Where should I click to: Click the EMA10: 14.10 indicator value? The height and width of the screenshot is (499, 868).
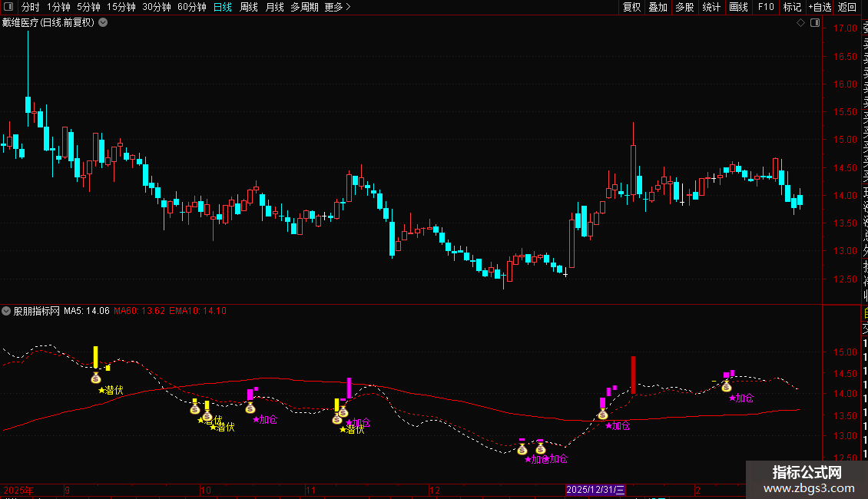point(197,311)
